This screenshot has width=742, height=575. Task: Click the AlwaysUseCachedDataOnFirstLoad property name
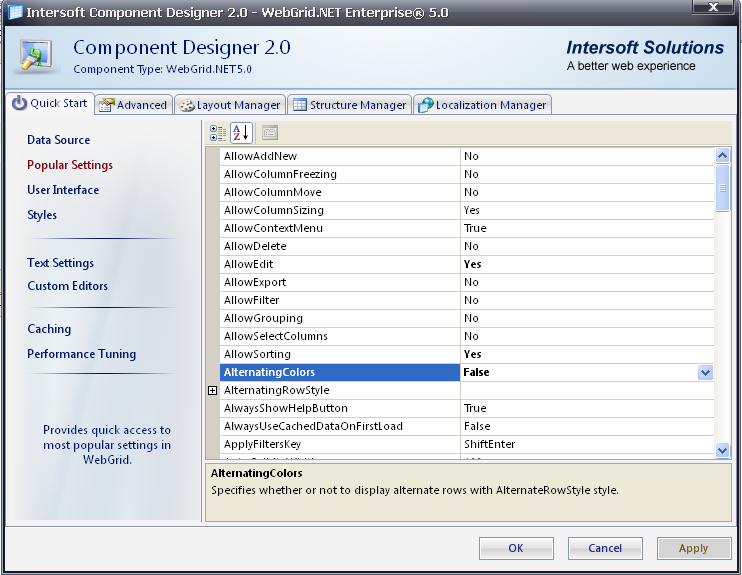tap(313, 426)
